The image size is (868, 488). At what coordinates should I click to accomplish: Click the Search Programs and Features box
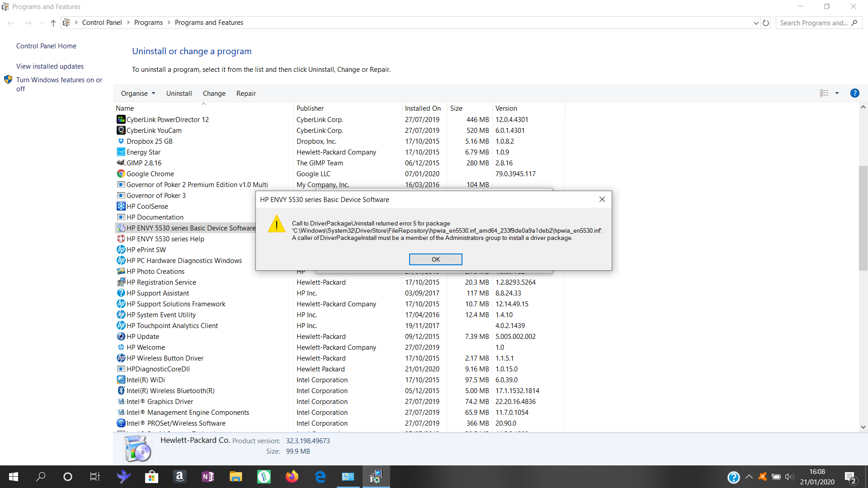pyautogui.click(x=819, y=23)
